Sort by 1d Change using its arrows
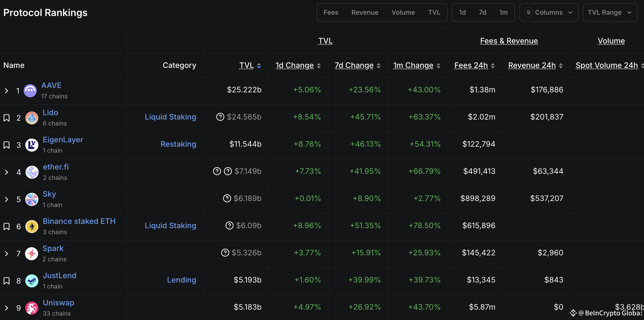This screenshot has width=644, height=320. click(x=319, y=66)
